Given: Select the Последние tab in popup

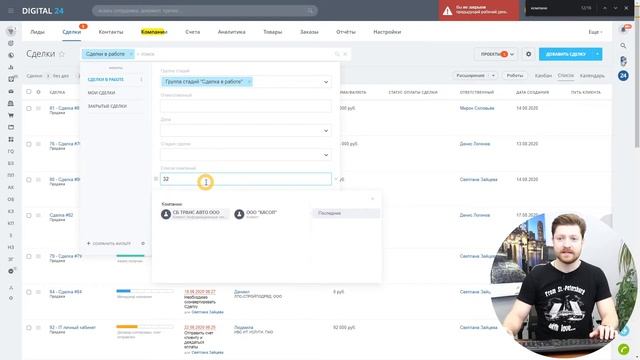Looking at the screenshot, I should 346,213.
